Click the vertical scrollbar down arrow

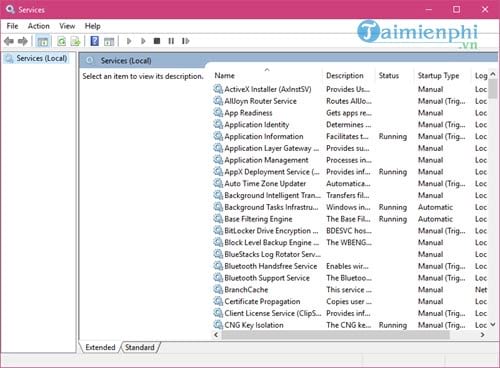tap(493, 324)
